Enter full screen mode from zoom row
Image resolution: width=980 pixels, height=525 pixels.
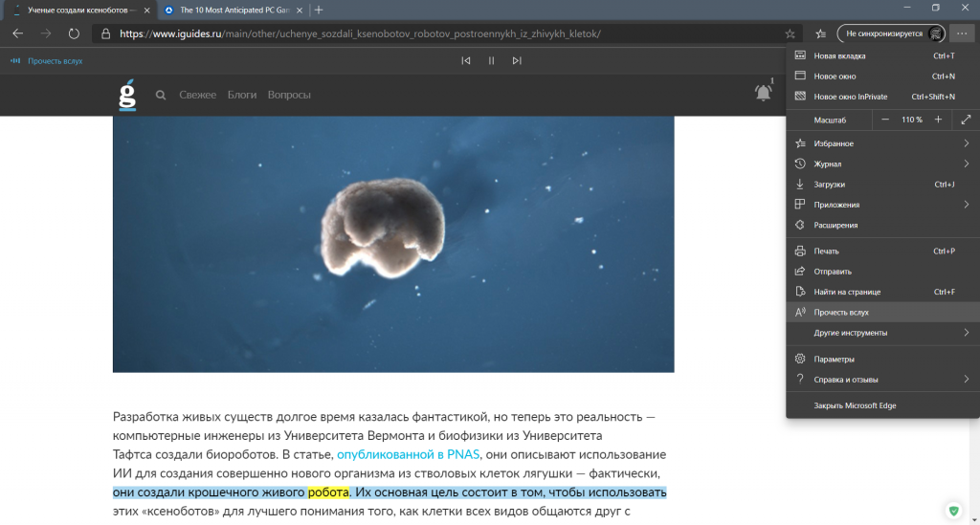[x=966, y=120]
